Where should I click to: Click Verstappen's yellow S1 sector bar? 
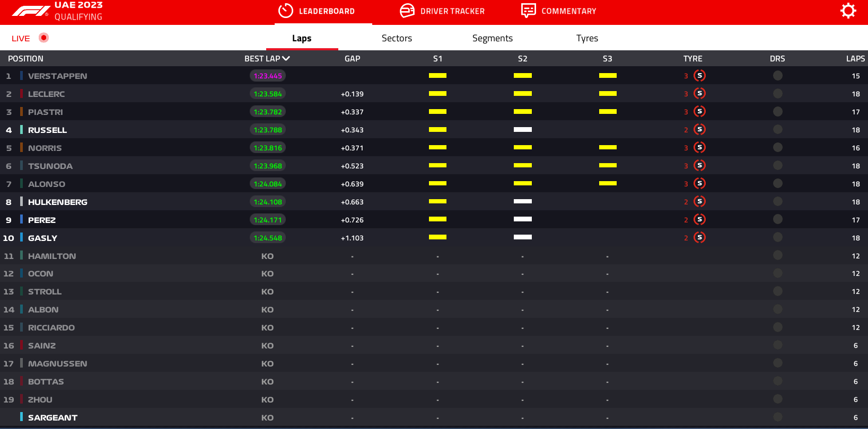pos(437,76)
